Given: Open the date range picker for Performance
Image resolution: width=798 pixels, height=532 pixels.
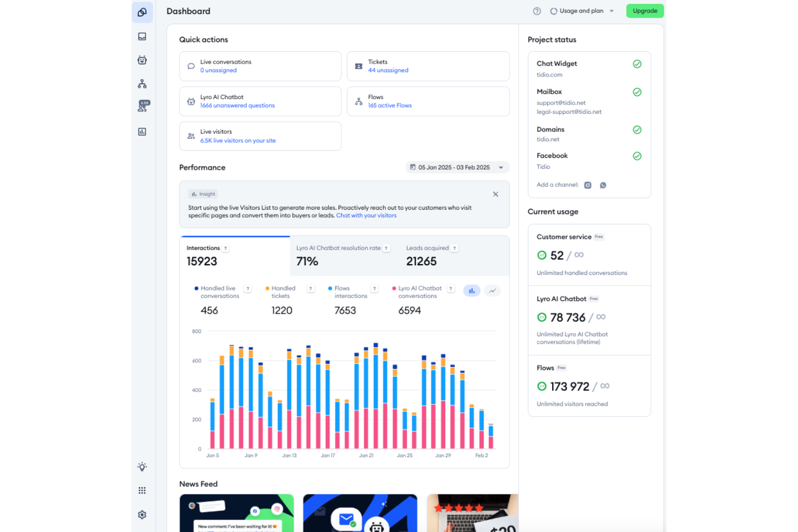Looking at the screenshot, I should (x=457, y=167).
